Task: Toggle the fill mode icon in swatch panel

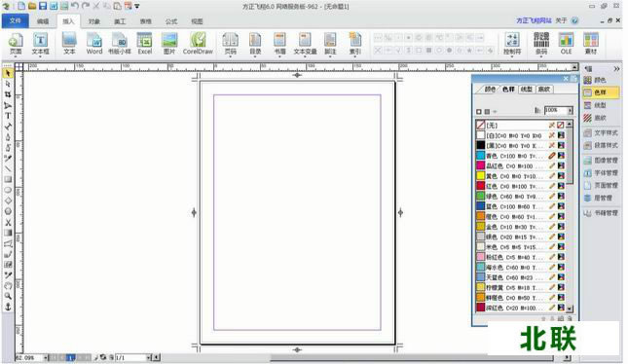Action: click(x=479, y=111)
